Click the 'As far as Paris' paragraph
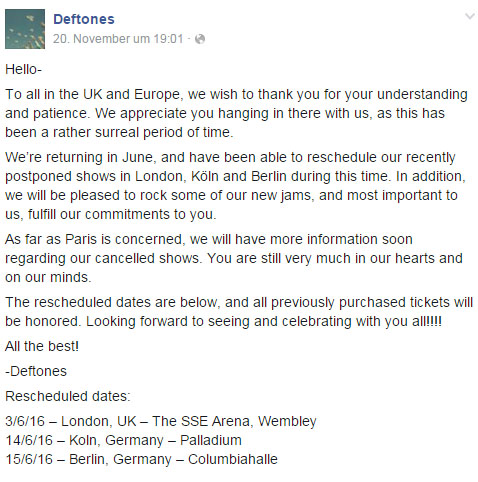The image size is (478, 482). pos(234,258)
